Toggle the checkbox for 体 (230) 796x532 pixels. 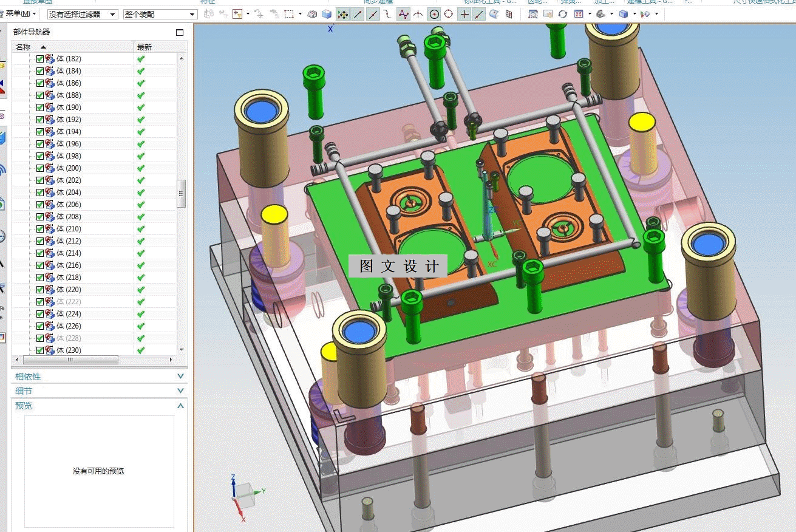click(x=40, y=350)
